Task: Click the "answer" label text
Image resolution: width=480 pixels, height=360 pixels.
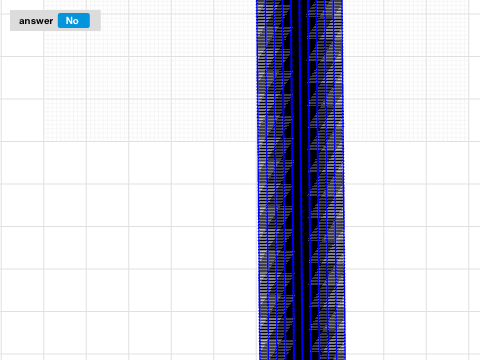Action: (x=36, y=21)
